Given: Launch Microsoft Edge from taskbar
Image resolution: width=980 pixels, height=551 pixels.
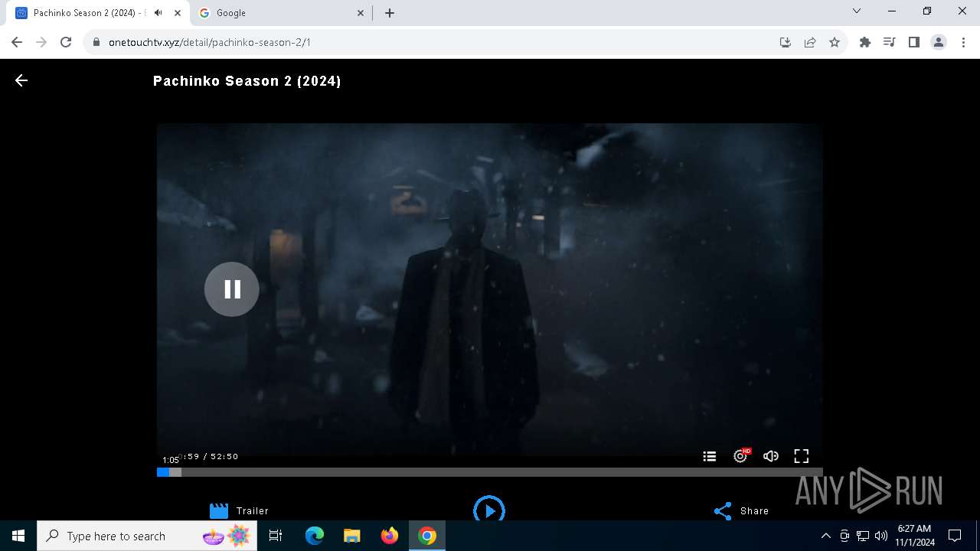Looking at the screenshot, I should click(315, 536).
